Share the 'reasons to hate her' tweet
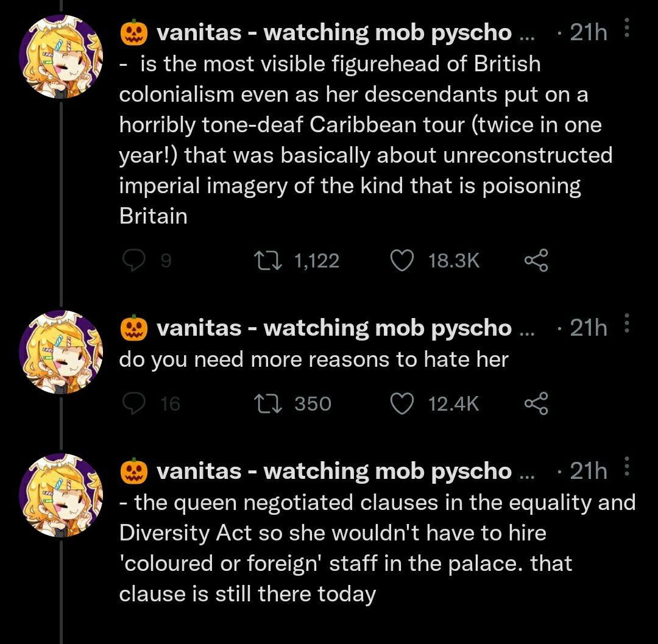 (x=536, y=403)
